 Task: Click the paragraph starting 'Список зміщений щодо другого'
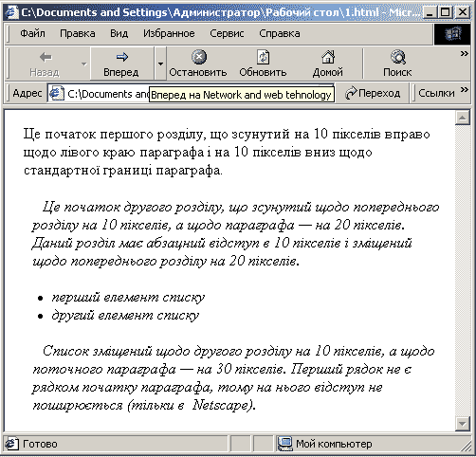pos(234,378)
